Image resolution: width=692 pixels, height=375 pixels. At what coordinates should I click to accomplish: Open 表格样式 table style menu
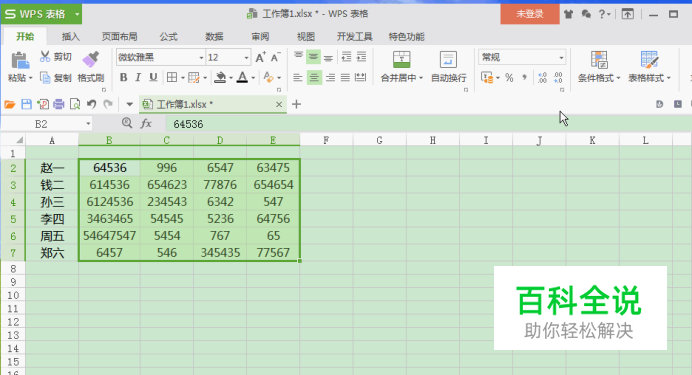[x=649, y=66]
